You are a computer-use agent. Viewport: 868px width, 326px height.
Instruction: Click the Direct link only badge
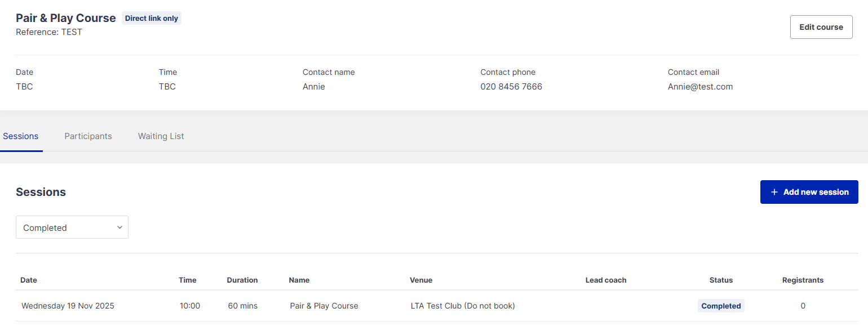coord(151,19)
